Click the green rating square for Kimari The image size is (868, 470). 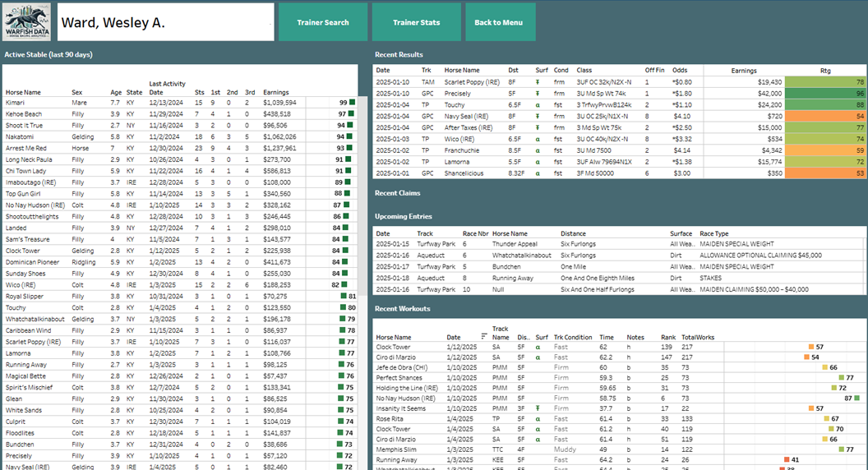pos(352,103)
